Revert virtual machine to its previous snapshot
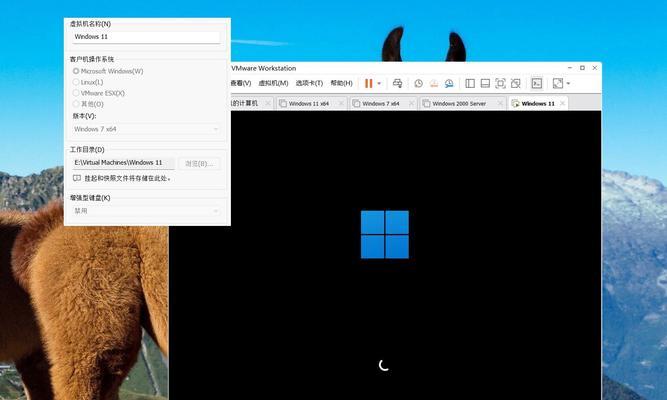Viewport: 667px width, 400px height. coord(434,83)
